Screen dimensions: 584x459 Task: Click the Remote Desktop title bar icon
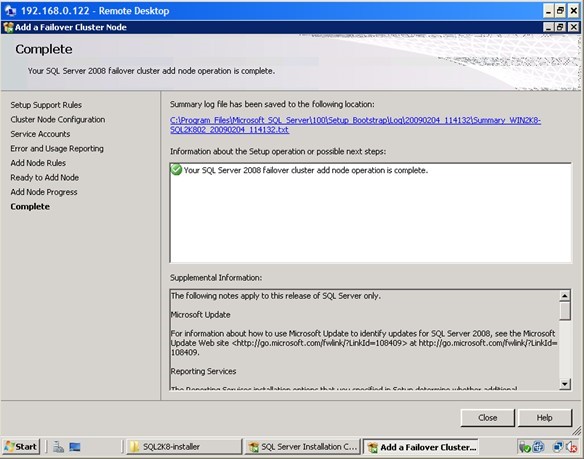pos(10,11)
